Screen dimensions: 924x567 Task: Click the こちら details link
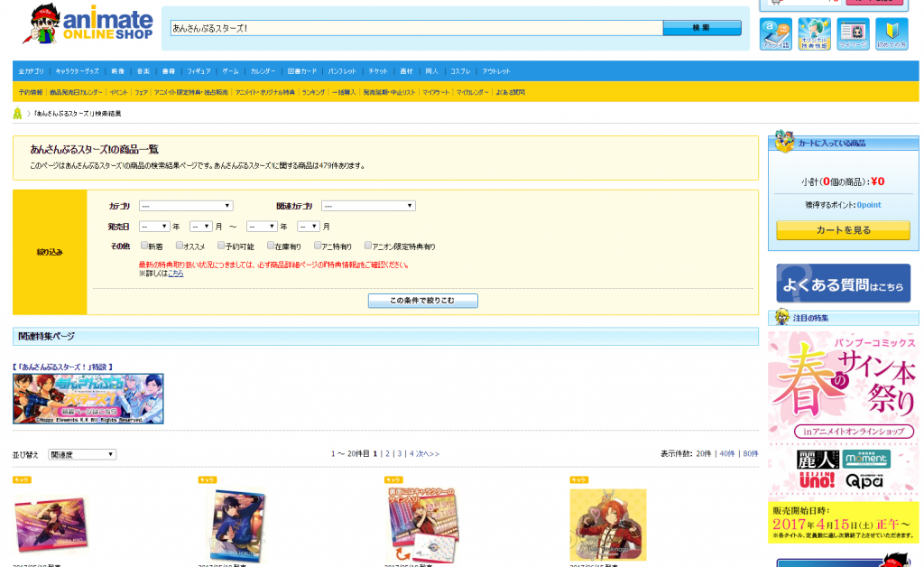point(176,274)
